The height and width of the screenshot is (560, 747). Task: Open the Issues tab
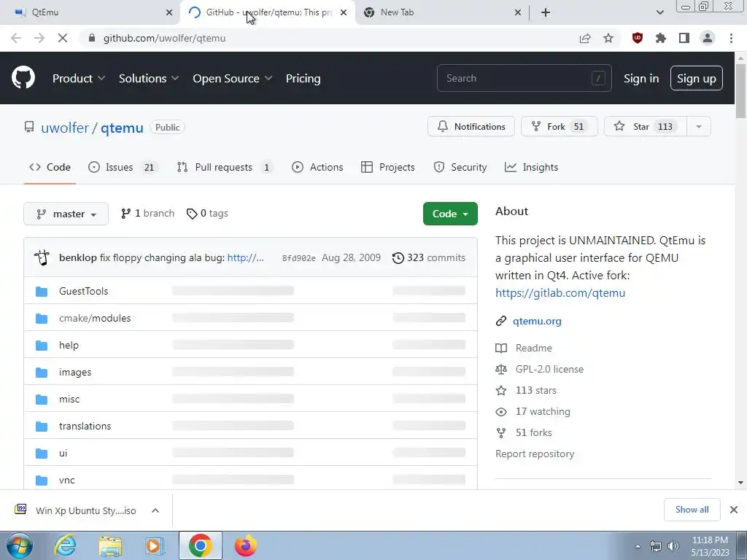pyautogui.click(x=122, y=167)
